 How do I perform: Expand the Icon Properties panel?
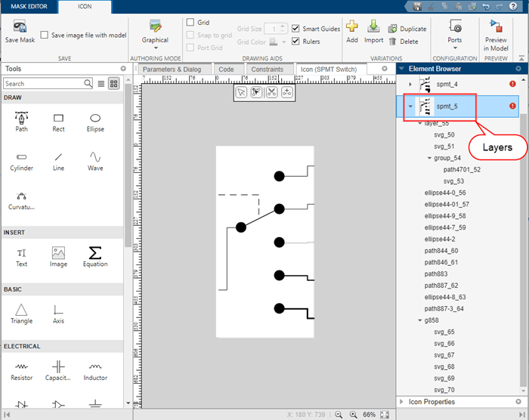pyautogui.click(x=401, y=401)
